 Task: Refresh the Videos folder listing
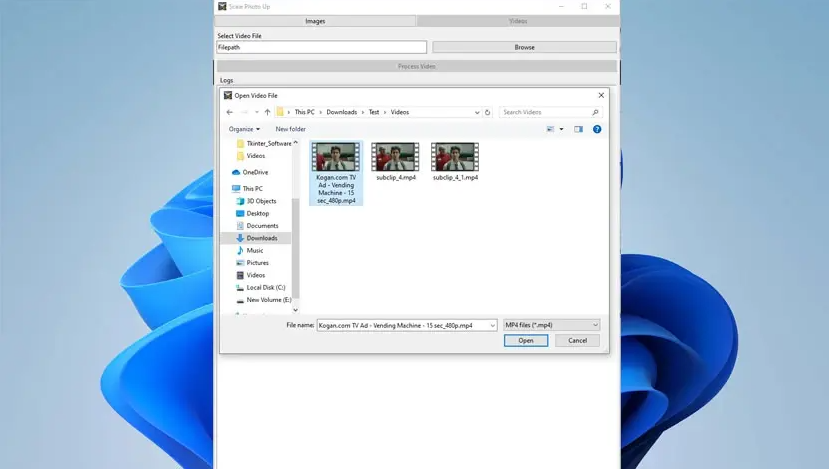(x=487, y=112)
